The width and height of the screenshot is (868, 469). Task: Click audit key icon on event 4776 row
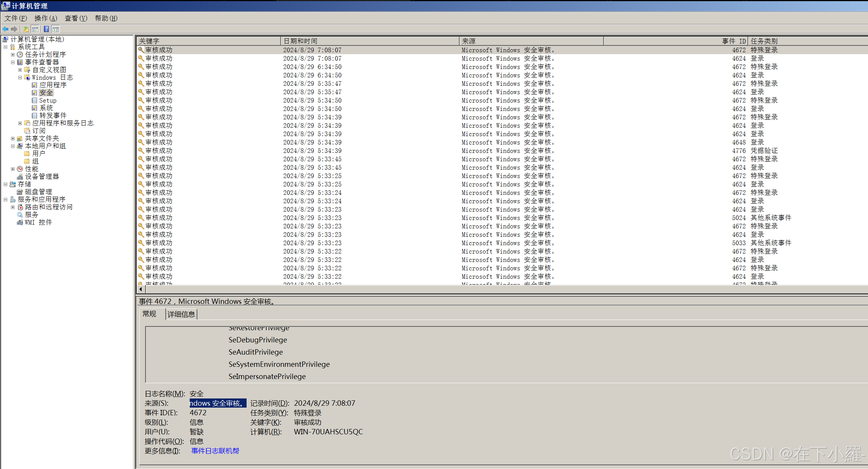141,151
